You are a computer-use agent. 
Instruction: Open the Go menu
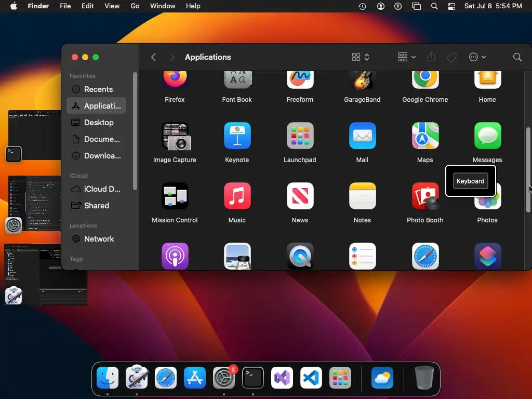(x=135, y=6)
